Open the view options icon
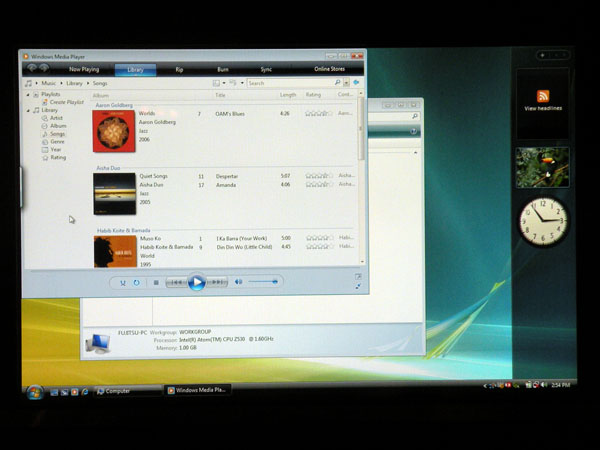The height and width of the screenshot is (450, 600). coord(233,83)
